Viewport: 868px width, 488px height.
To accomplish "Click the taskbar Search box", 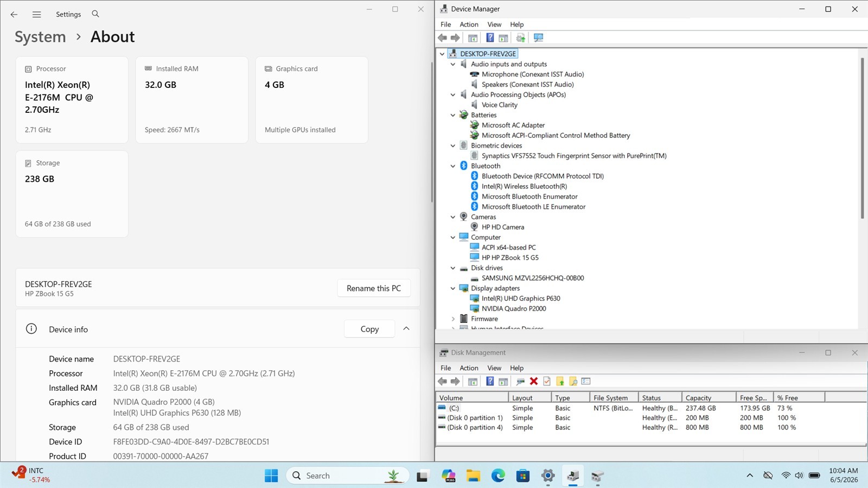I will pos(347,476).
